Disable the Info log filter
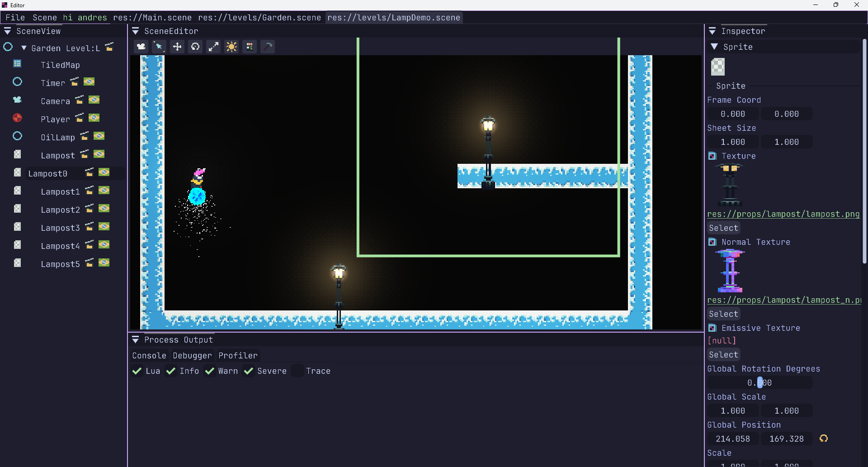868x467 pixels. (x=171, y=371)
